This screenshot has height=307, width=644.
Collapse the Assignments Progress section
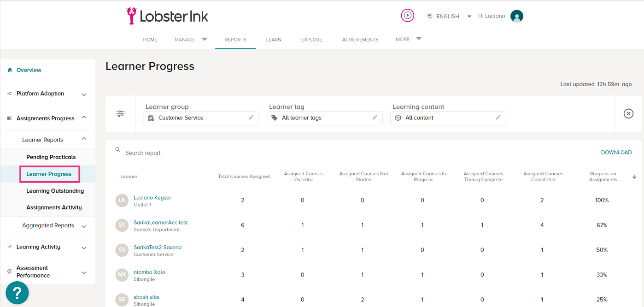coord(84,118)
